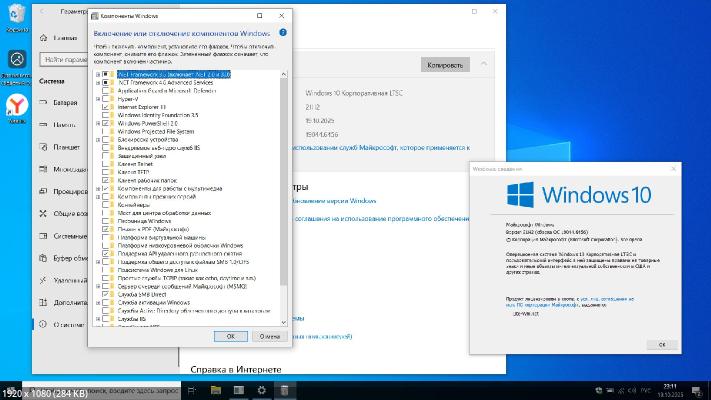
Task: Click the Copy button in About page
Action: coord(445,64)
